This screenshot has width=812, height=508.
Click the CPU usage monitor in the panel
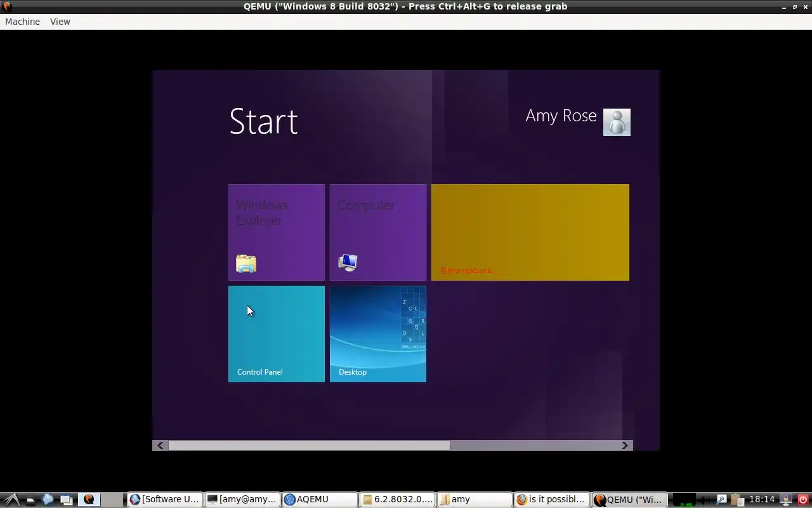684,500
